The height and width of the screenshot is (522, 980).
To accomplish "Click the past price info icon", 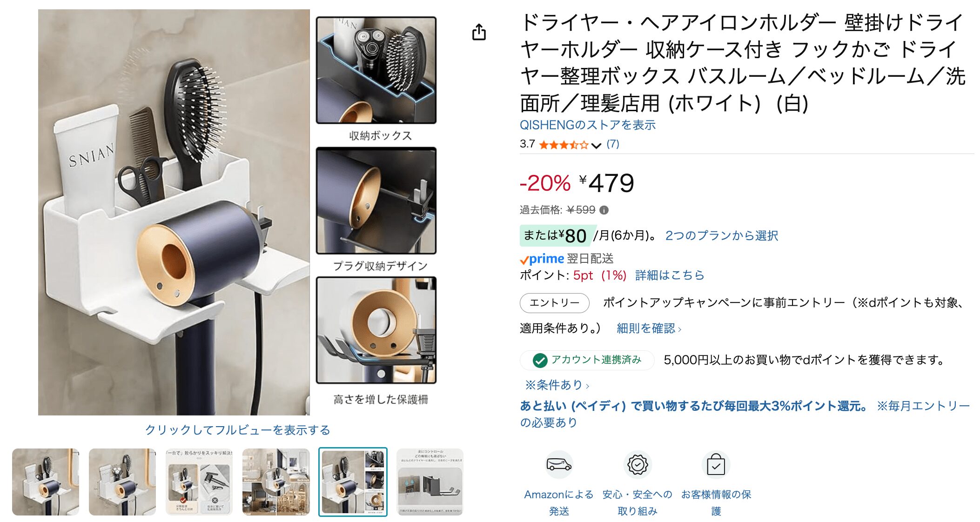I will (x=604, y=210).
